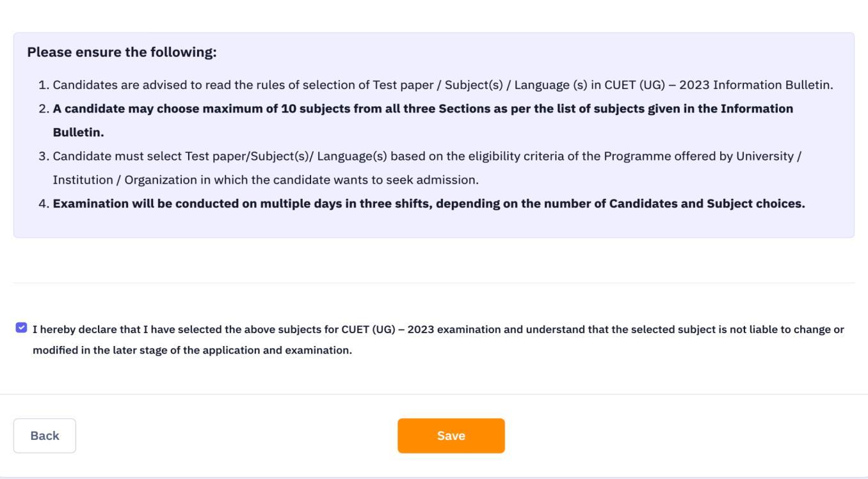Image resolution: width=868 pixels, height=479 pixels.
Task: Click the orange Save button
Action: point(451,436)
